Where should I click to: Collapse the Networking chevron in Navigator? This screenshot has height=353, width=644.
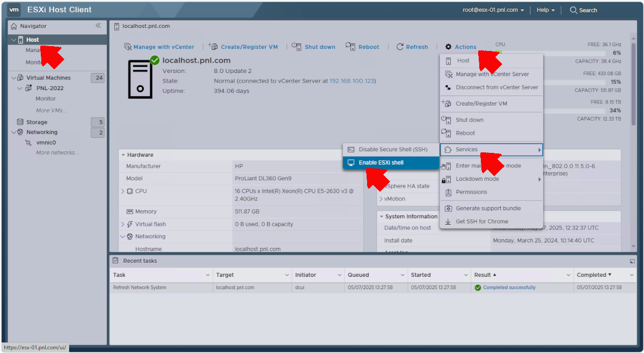(x=13, y=132)
